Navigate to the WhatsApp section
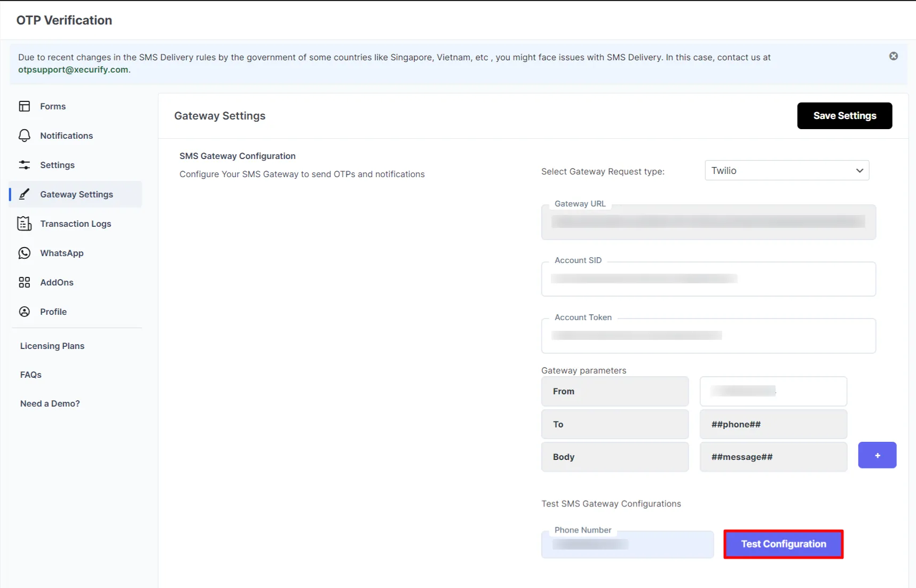The image size is (916, 588). coord(61,253)
